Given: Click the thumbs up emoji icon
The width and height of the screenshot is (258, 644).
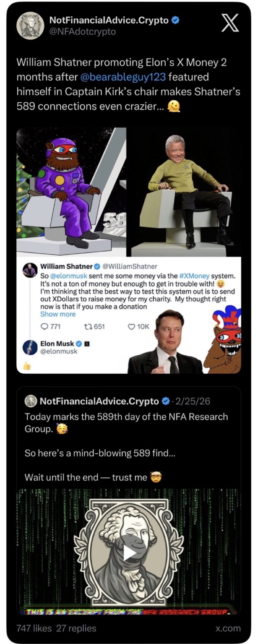Looking at the screenshot, I should pyautogui.click(x=27, y=367).
